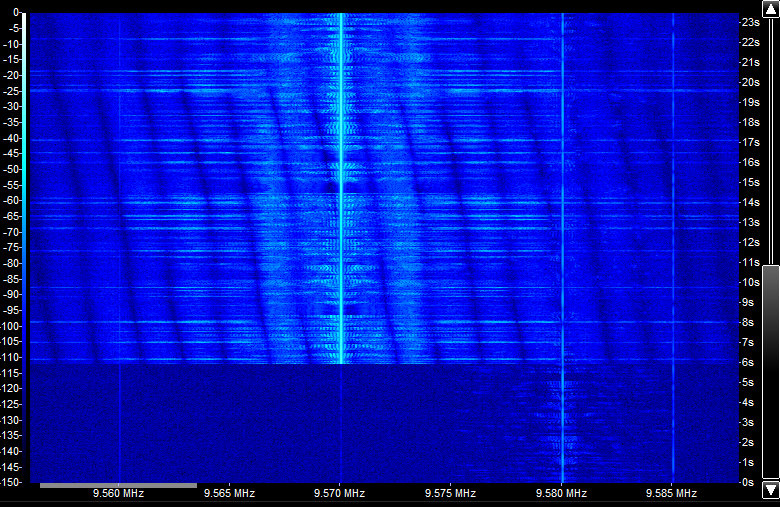This screenshot has height=507, width=780.
Task: Tune to the faint 9.585 MHz carrier line
Action: (x=673, y=248)
